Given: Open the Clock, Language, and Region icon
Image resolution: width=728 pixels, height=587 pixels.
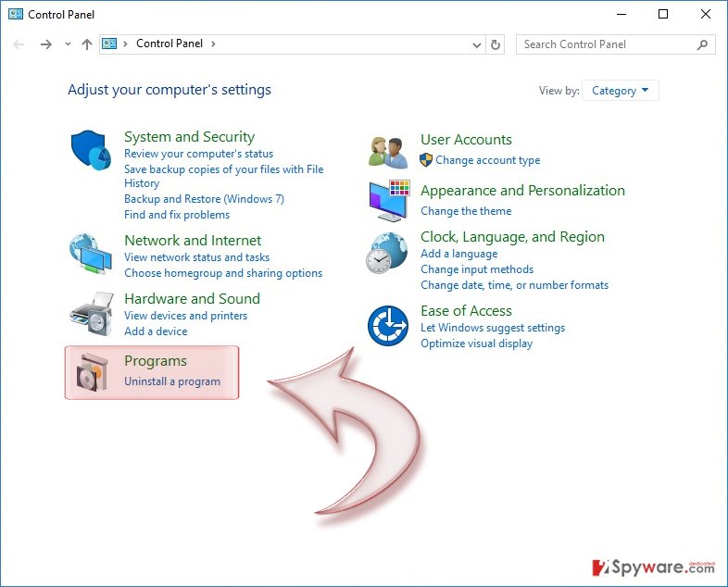Looking at the screenshot, I should click(x=387, y=253).
